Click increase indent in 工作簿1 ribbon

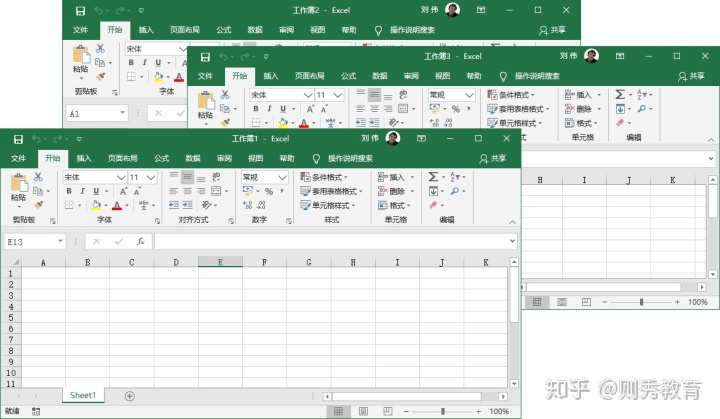(x=187, y=205)
